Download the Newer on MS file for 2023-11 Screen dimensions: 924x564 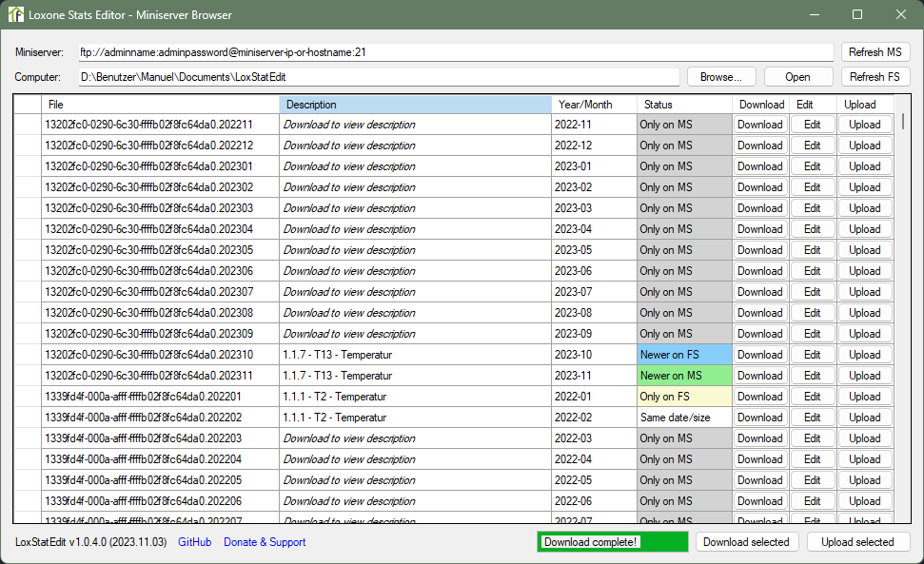[760, 376]
